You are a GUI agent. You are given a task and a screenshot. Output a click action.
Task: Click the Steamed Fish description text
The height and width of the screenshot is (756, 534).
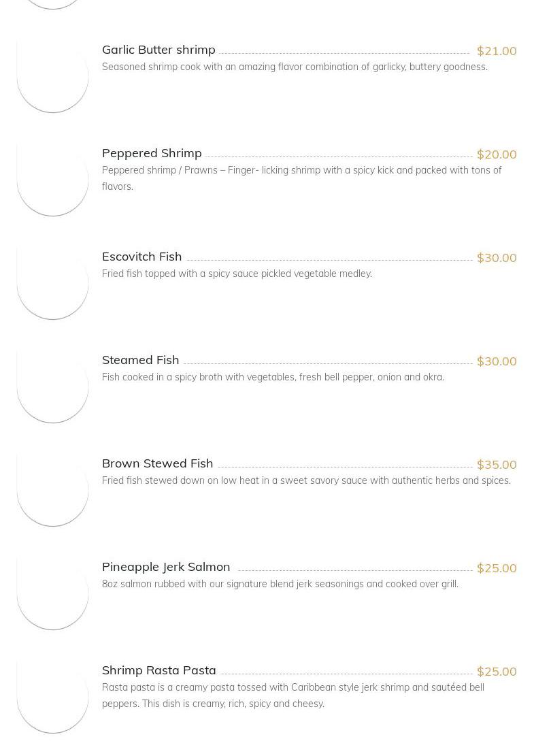click(273, 377)
